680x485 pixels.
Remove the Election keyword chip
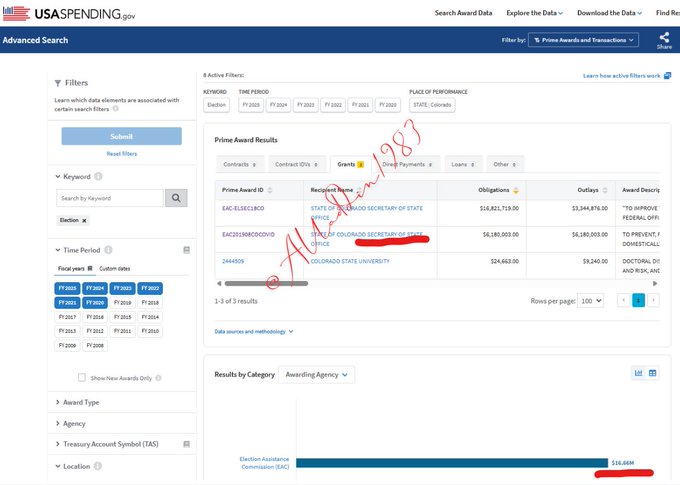pyautogui.click(x=84, y=220)
